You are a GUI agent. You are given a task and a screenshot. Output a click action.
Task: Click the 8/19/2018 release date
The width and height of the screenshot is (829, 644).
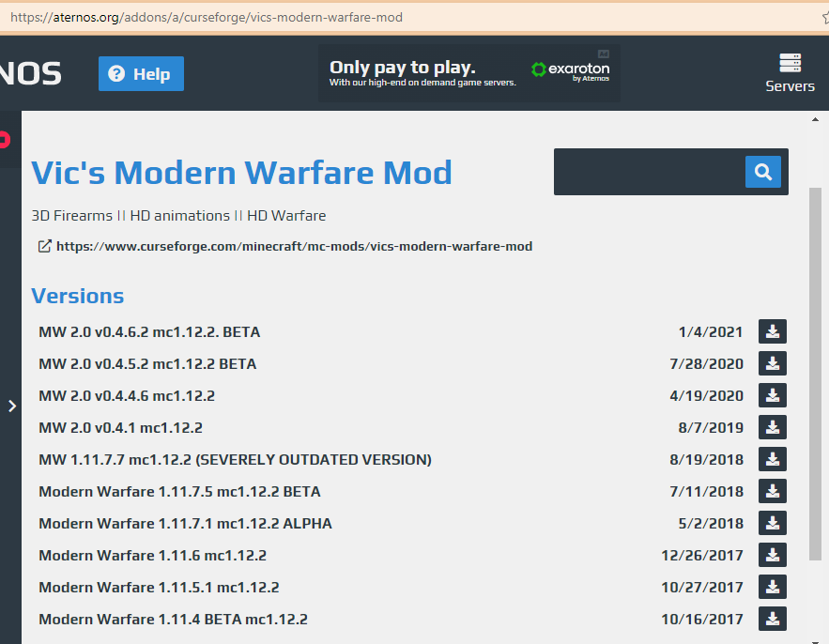tap(706, 459)
